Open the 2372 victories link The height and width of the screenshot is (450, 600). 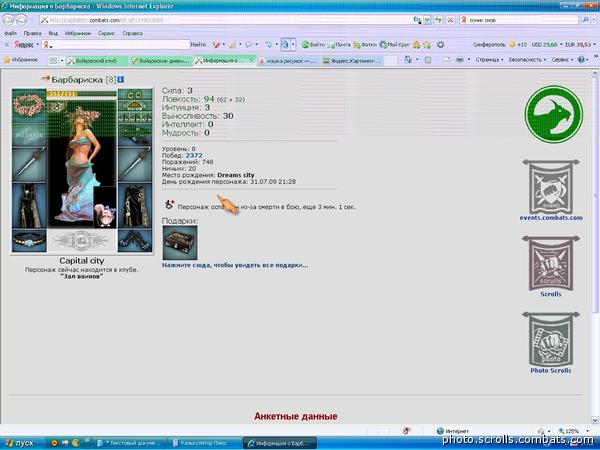(x=194, y=155)
